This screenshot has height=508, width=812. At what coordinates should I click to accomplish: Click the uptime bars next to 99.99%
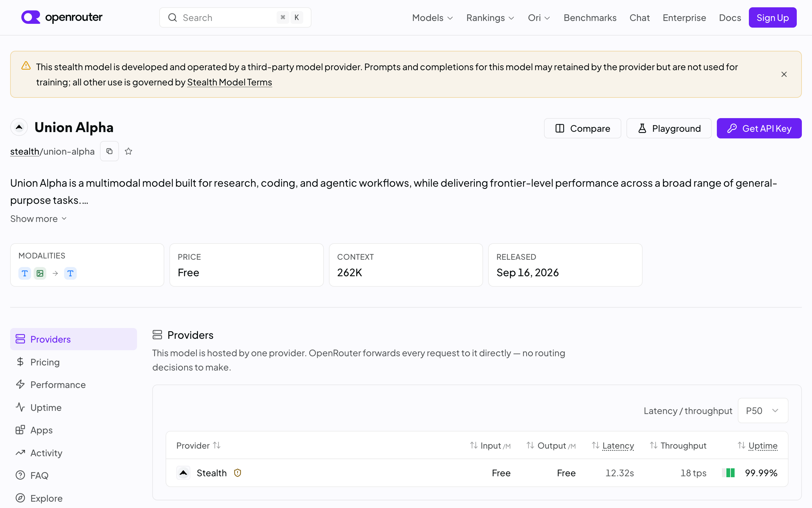[x=728, y=473]
